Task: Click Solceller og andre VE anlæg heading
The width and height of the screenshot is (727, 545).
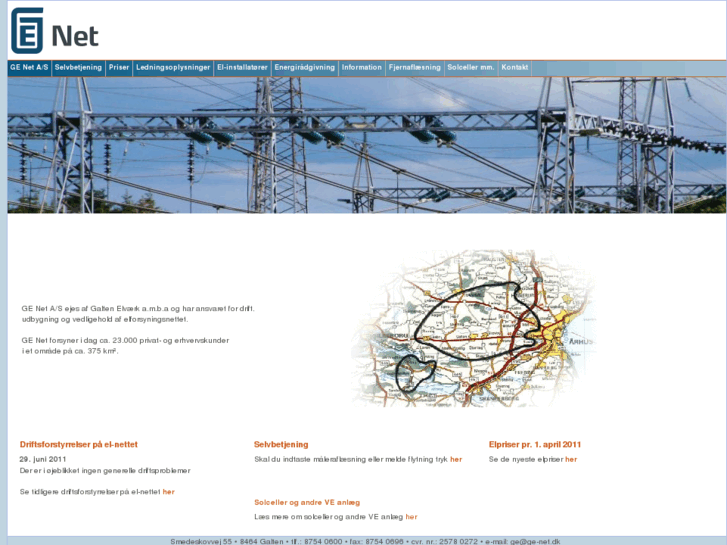Action: 307,502
